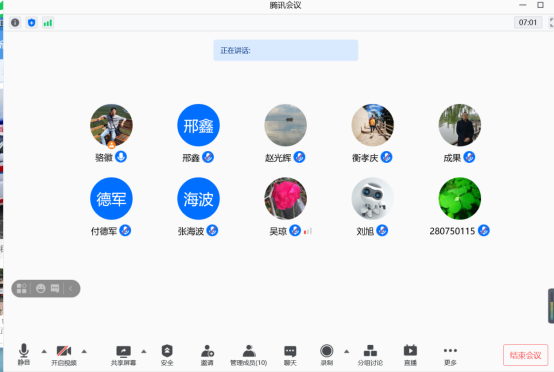Check the green network signal icon
This screenshot has width=554, height=372.
(x=48, y=23)
